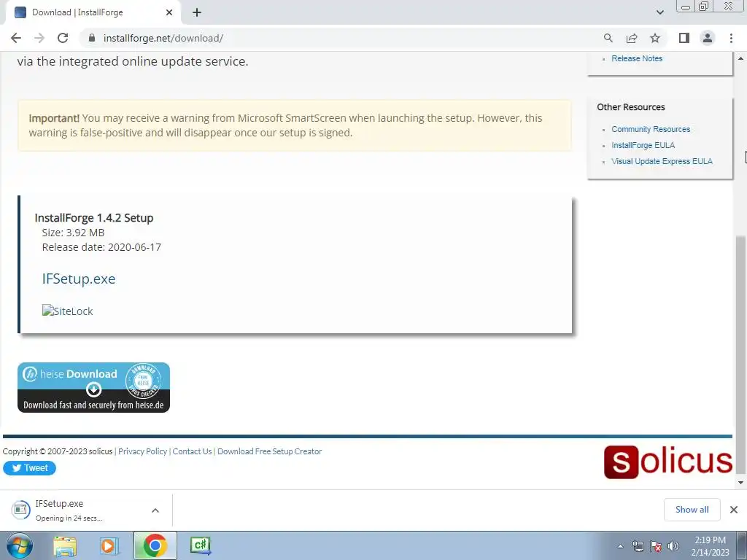747x560 pixels.
Task: Click the solicus logo
Action: tap(668, 462)
